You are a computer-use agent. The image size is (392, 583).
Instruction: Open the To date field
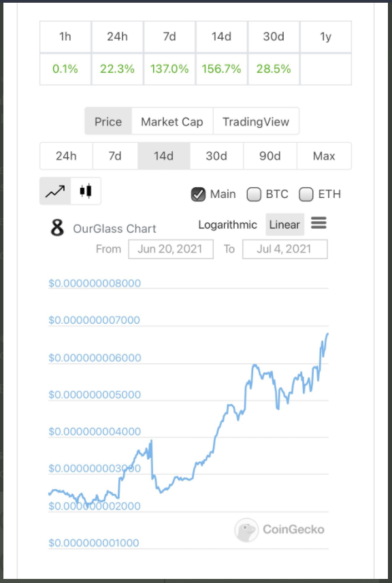[x=285, y=249]
